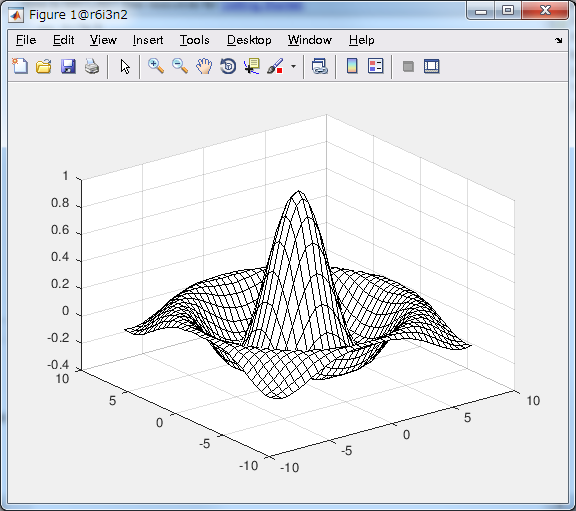
Task: Activate the Pan hand tool
Action: pos(204,66)
